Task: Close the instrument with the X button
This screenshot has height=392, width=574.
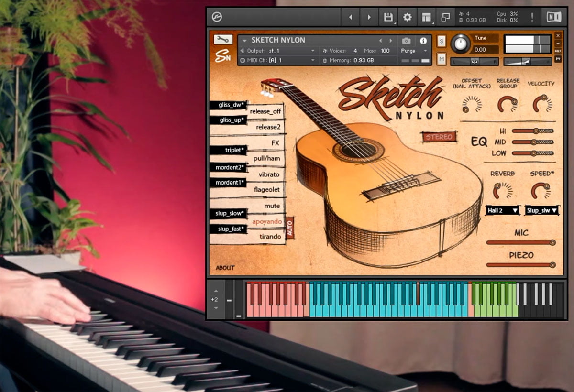Action: (558, 36)
